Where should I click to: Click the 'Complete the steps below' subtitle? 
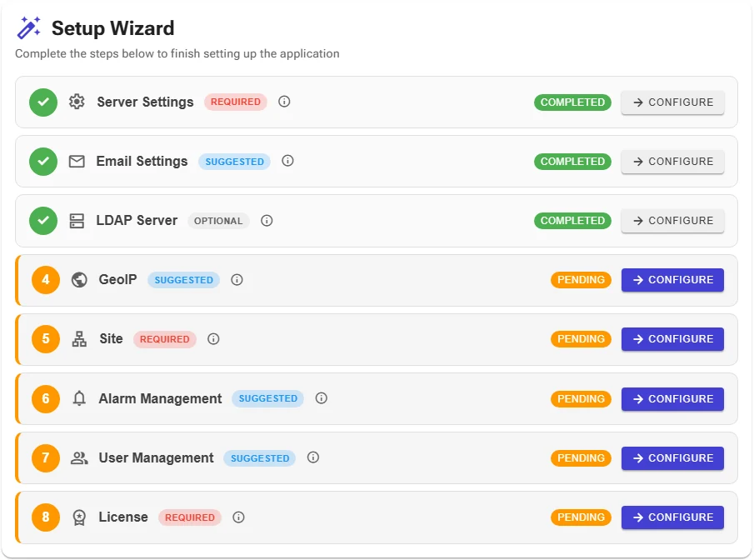pos(177,53)
